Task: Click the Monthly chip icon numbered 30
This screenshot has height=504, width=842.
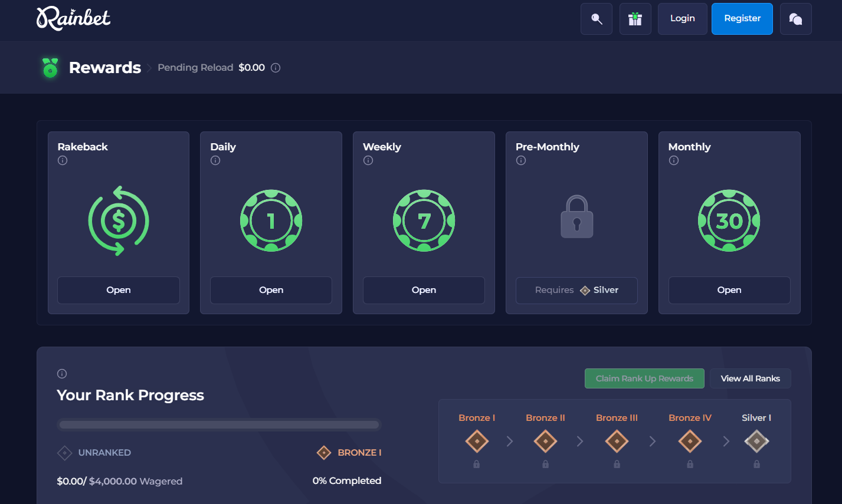Action: (x=729, y=220)
